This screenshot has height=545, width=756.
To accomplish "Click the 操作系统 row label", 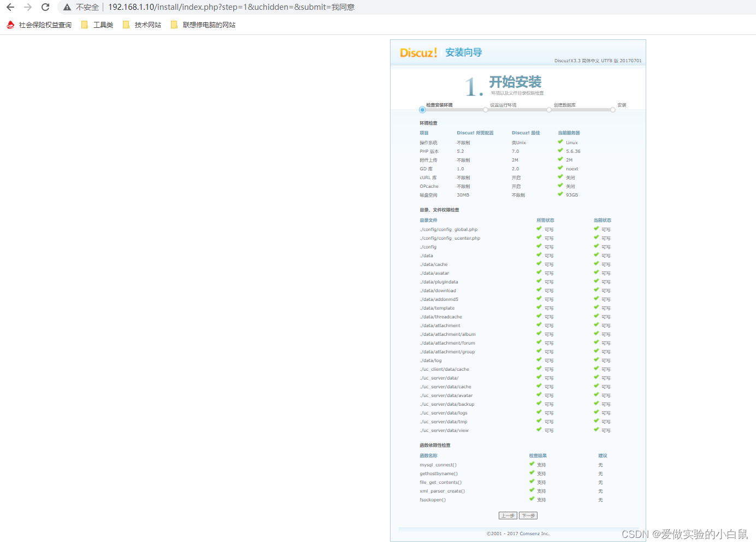I will (428, 143).
